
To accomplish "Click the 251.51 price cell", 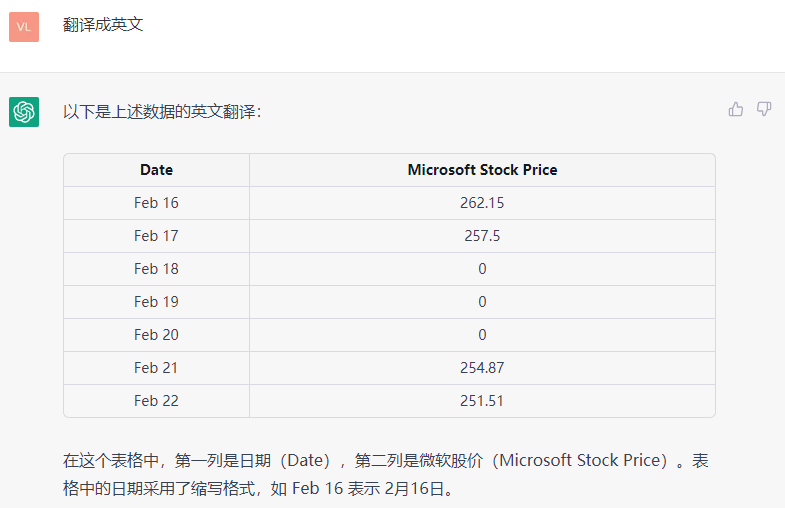I will (x=482, y=401).
